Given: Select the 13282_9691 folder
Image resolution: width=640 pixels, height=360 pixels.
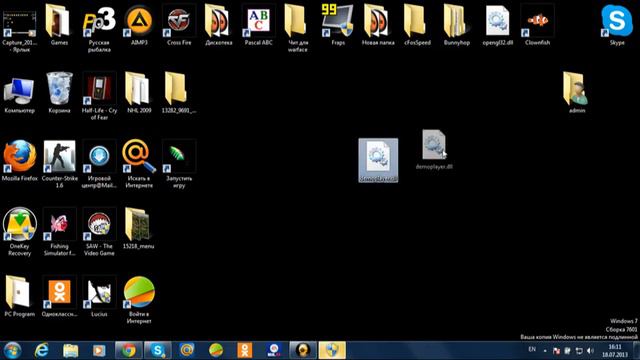Looking at the screenshot, I should (x=178, y=93).
